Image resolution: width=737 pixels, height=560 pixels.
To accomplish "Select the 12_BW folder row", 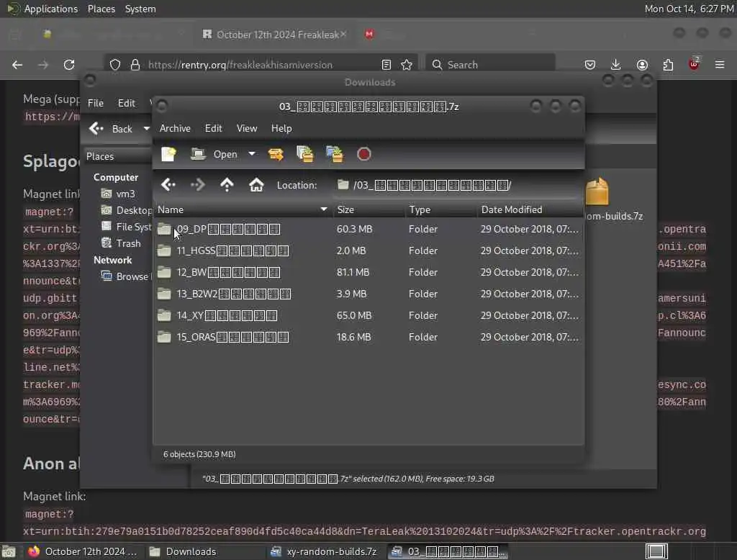I will pos(368,272).
